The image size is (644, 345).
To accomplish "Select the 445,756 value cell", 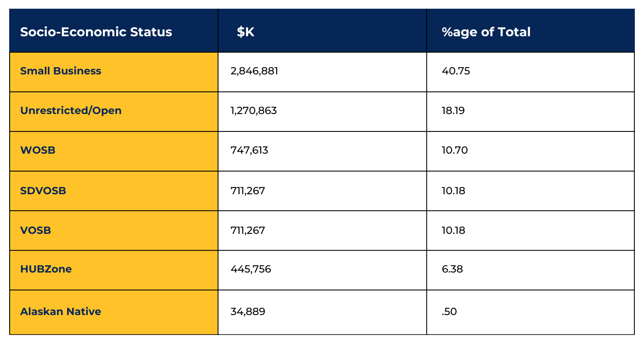I will [x=251, y=269].
